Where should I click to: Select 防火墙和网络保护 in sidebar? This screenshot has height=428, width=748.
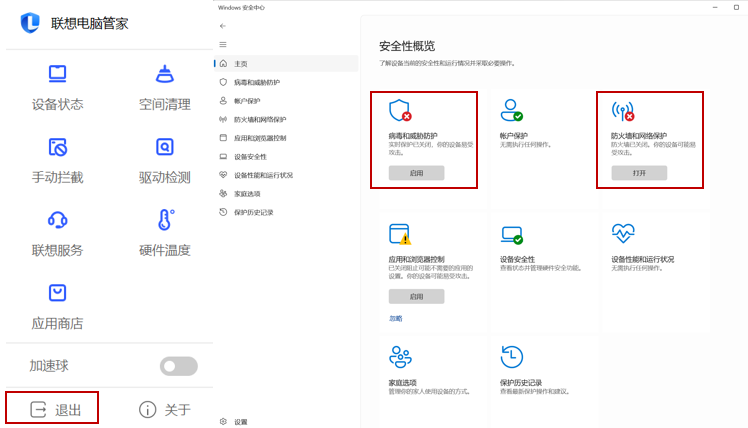pyautogui.click(x=286, y=119)
